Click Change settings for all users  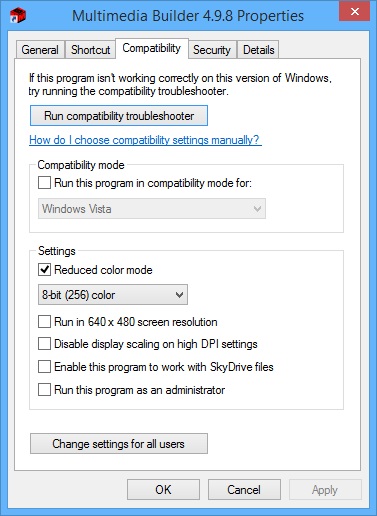tap(119, 444)
